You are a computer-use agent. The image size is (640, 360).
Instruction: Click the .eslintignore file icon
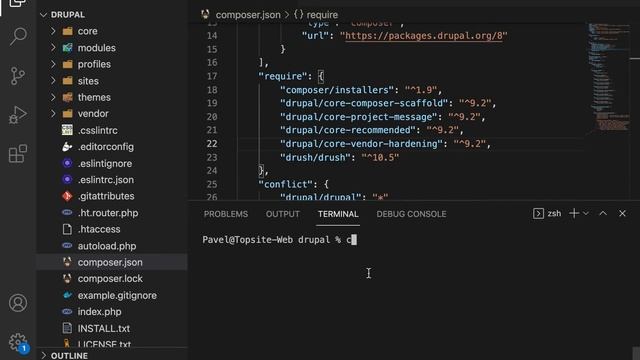pos(67,163)
